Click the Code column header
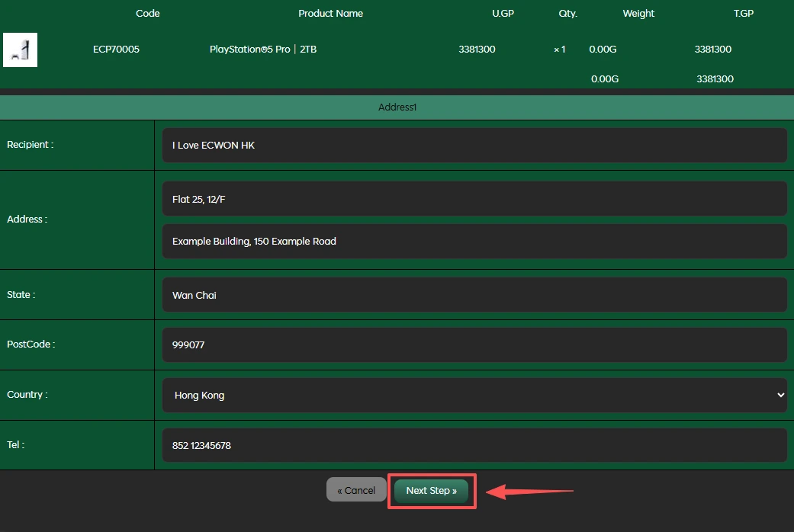794x532 pixels. 147,13
